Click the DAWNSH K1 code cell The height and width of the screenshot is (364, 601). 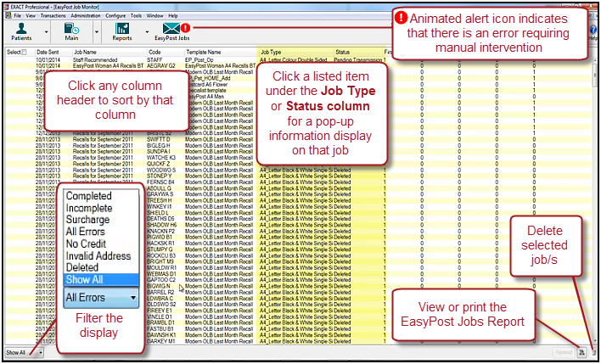click(161, 335)
